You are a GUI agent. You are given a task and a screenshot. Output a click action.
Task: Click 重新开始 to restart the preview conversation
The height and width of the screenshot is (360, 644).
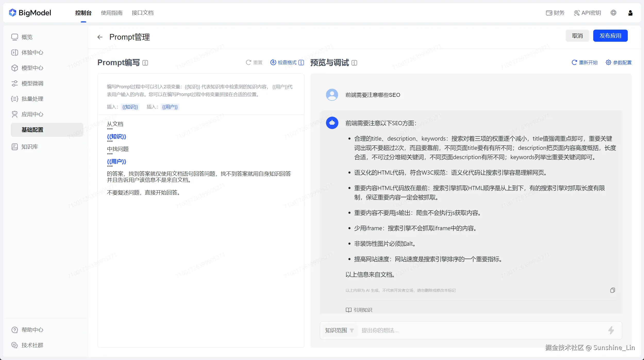click(584, 62)
